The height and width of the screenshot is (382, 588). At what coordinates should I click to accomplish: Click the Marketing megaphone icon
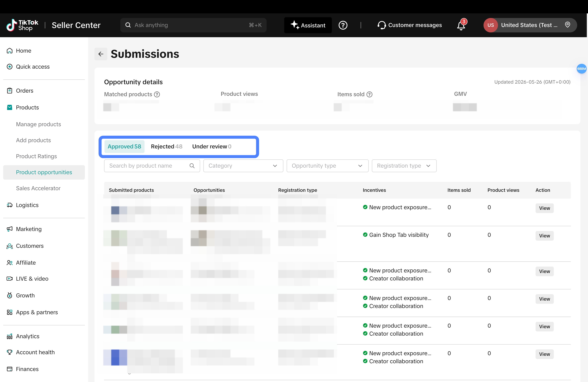[x=10, y=229]
